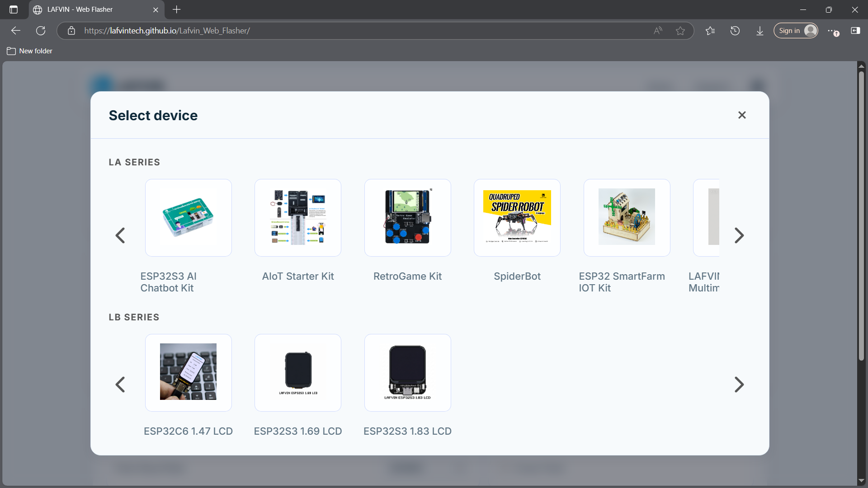868x488 pixels.
Task: Click the RetroGame Kit label
Action: pos(408,276)
